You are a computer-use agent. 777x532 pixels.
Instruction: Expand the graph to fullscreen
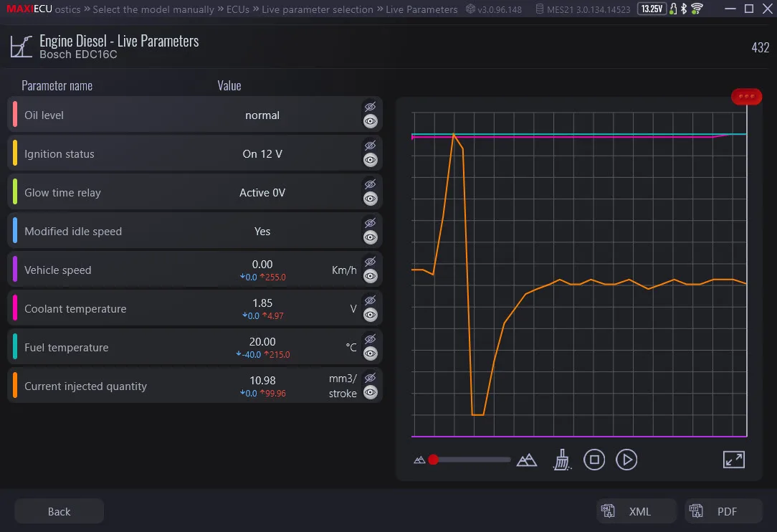coord(733,460)
